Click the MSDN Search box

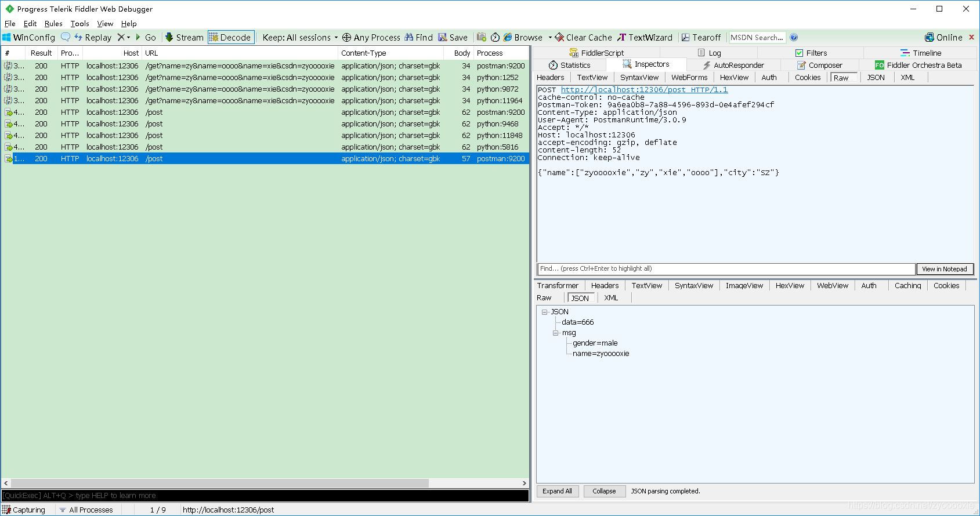(x=757, y=37)
